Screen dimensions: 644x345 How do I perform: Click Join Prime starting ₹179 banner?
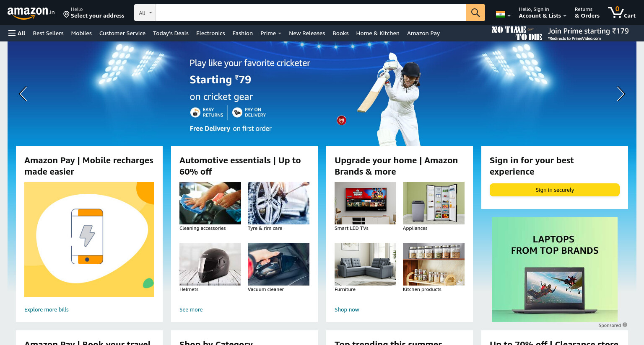click(x=588, y=33)
